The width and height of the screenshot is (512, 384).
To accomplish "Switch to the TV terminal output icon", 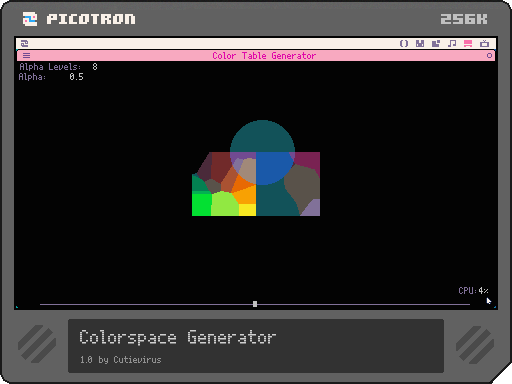I will [484, 43].
